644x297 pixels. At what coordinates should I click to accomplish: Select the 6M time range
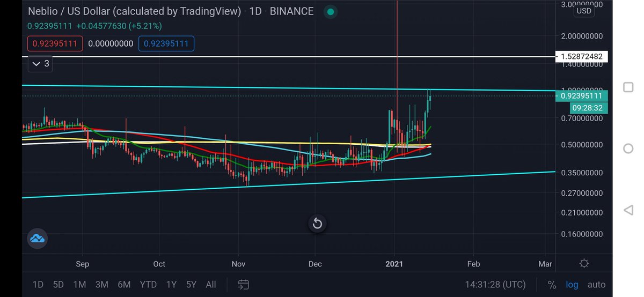[x=124, y=285]
